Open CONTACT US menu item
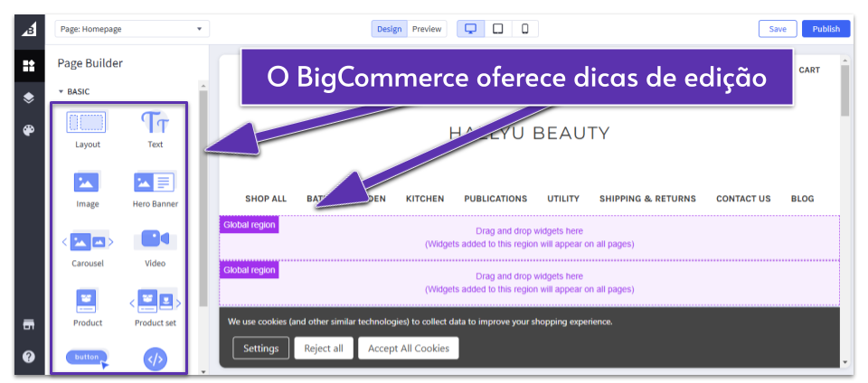 (x=743, y=199)
